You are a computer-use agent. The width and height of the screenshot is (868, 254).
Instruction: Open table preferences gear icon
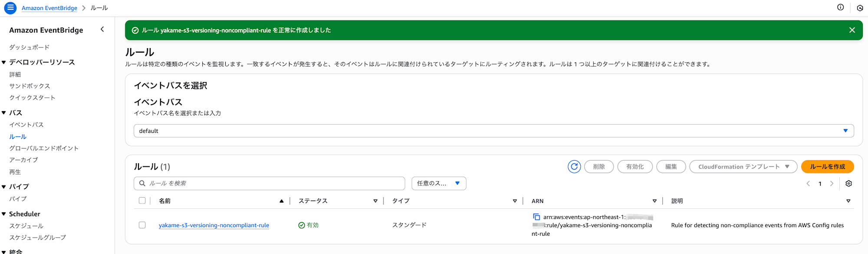tap(848, 184)
